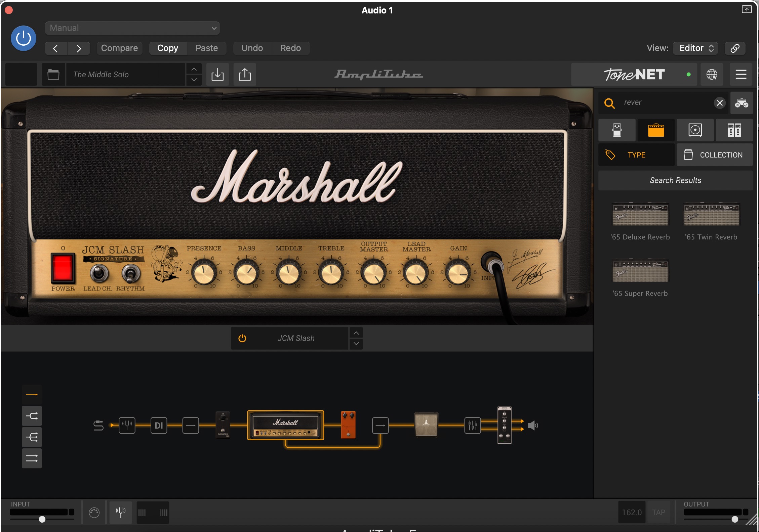Click amp model selector down arrow
This screenshot has height=532, width=759.
[356, 344]
